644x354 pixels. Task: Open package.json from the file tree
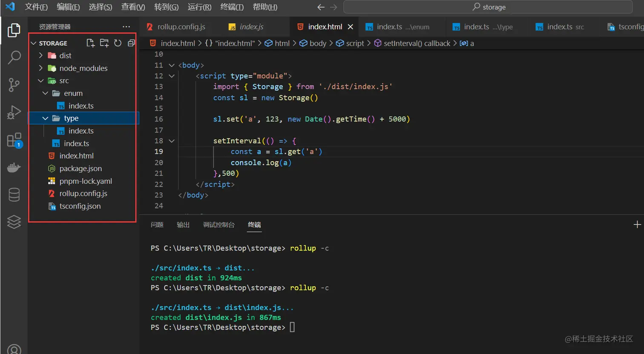[80, 168]
